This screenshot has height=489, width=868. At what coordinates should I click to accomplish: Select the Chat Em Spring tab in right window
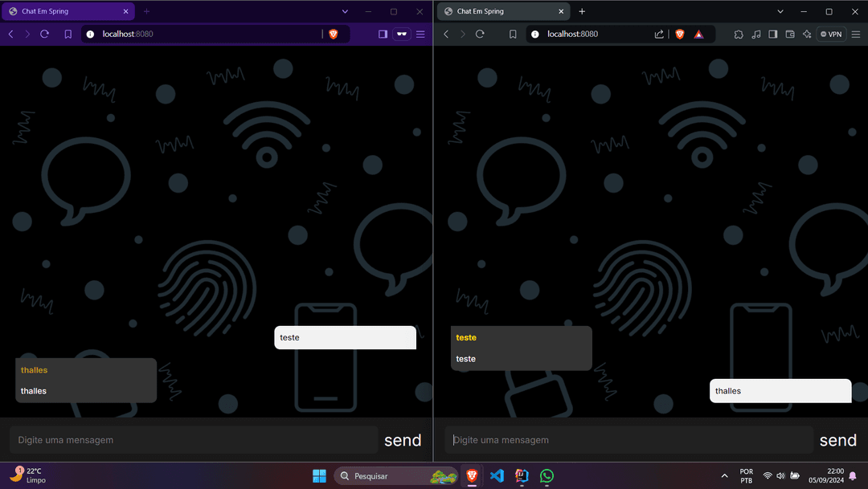coord(498,12)
